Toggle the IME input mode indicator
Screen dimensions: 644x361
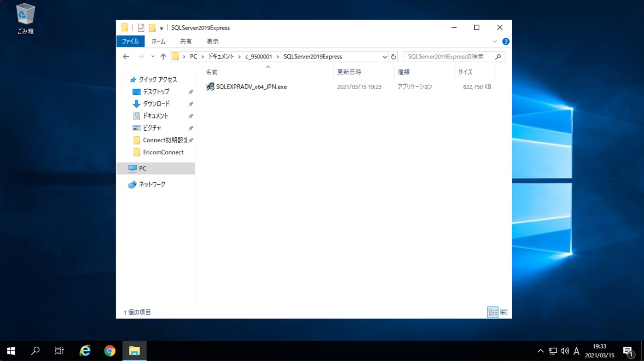tap(576, 351)
